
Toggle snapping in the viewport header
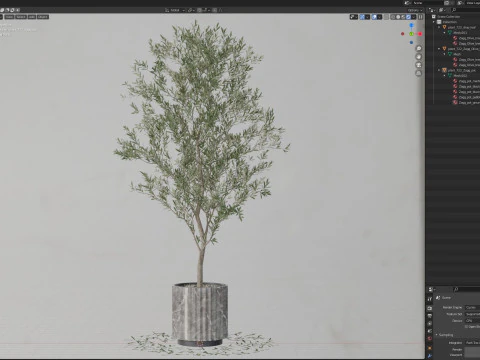tap(199, 10)
